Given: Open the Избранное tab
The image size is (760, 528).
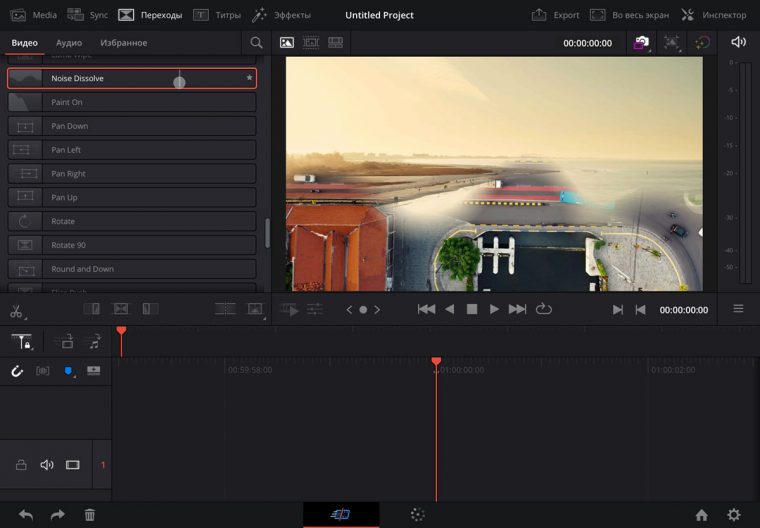Looking at the screenshot, I should pos(123,43).
